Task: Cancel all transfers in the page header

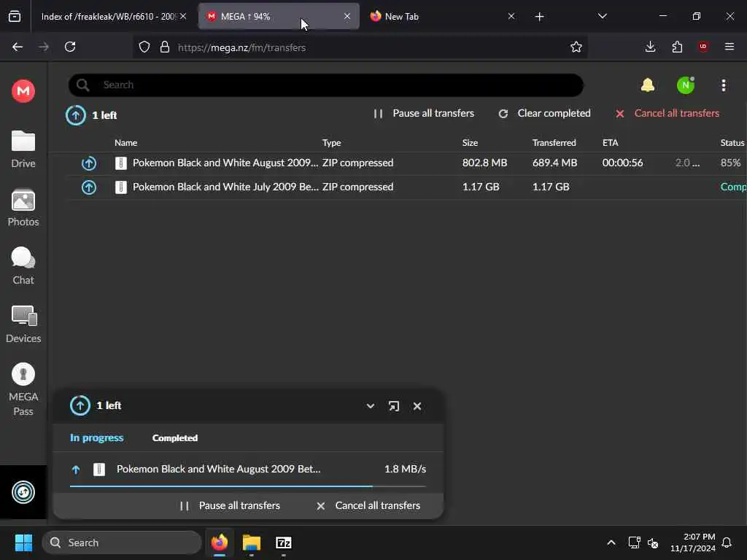Action: (667, 113)
